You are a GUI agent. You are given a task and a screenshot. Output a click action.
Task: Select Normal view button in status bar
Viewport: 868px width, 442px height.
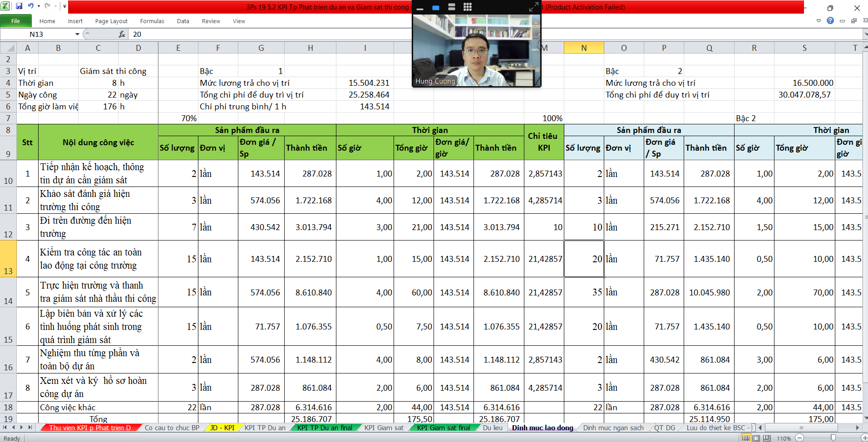[x=745, y=438]
